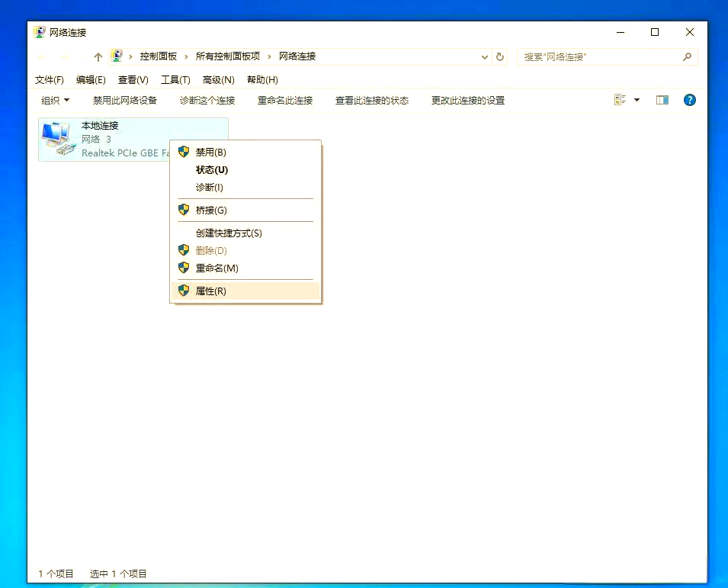Open 工具(T) menu
The image size is (728, 588).
tap(175, 80)
